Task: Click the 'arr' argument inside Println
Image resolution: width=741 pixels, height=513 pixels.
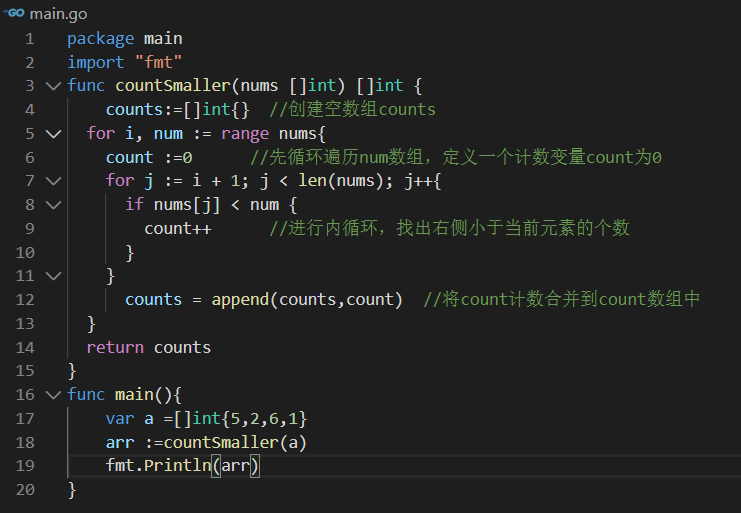Action: click(235, 466)
